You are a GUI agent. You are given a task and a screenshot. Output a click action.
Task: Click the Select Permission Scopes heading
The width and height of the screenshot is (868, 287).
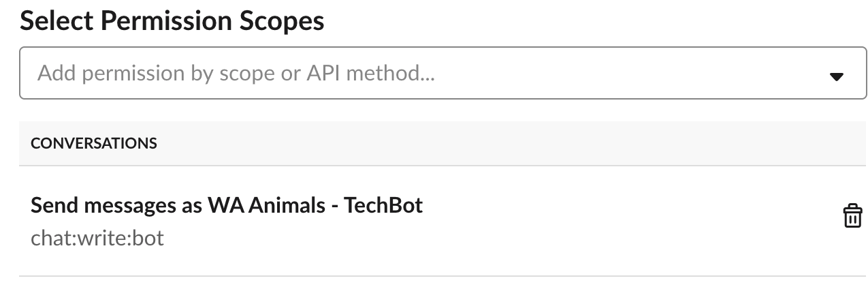[172, 22]
